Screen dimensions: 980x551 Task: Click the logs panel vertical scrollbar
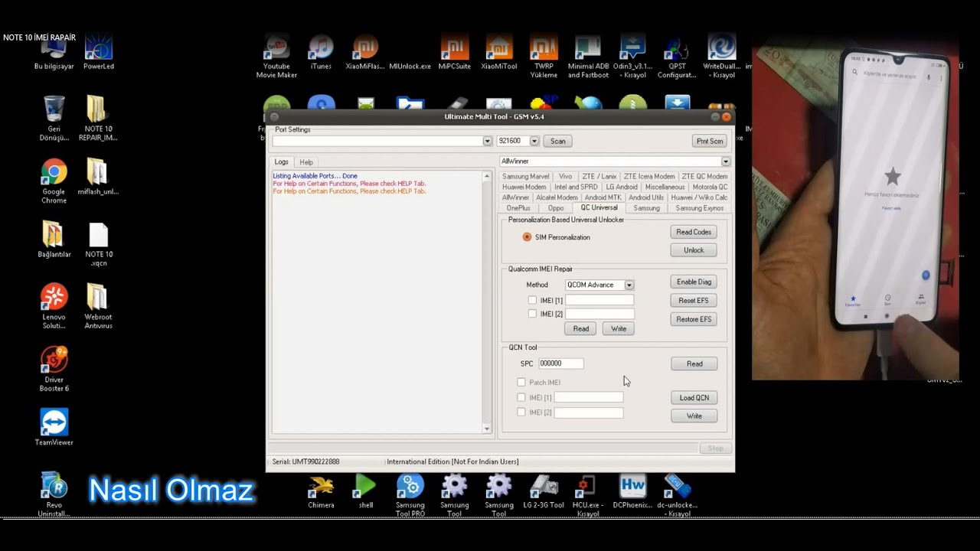(x=487, y=302)
